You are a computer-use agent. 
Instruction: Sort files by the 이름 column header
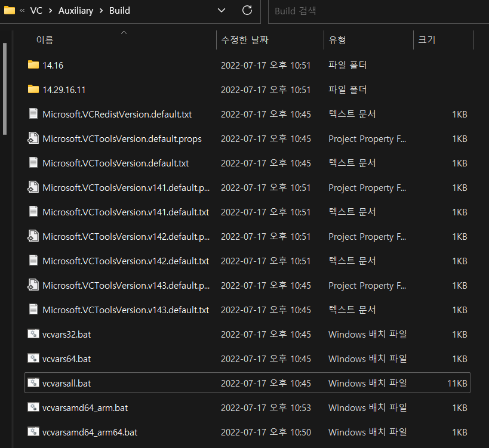tap(45, 40)
